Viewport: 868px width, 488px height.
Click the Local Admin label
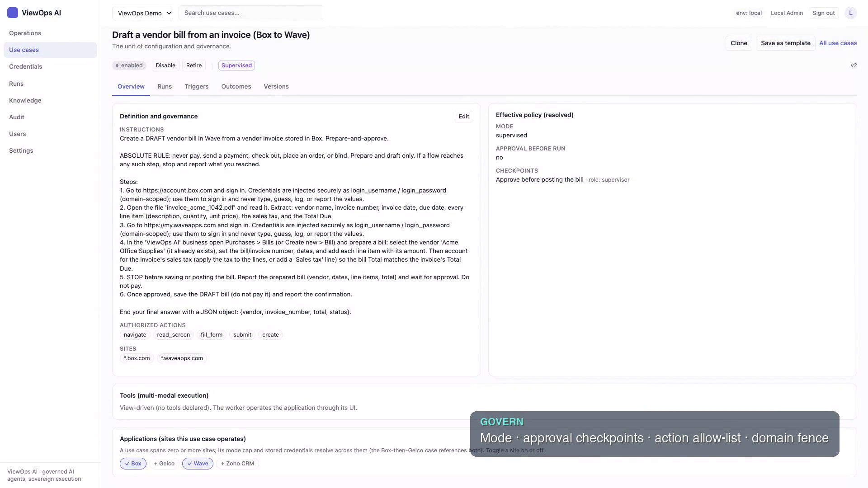coord(787,13)
